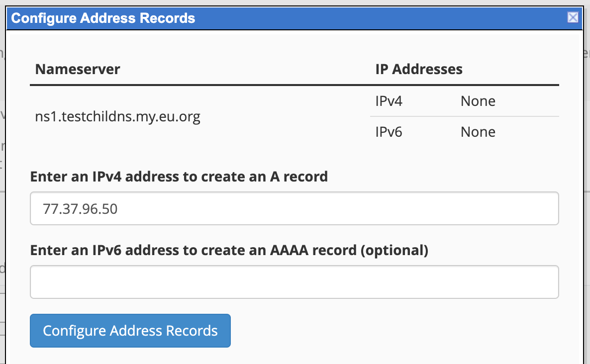This screenshot has height=364, width=590.
Task: Close the Configure Address Records dialog
Action: pos(573,18)
